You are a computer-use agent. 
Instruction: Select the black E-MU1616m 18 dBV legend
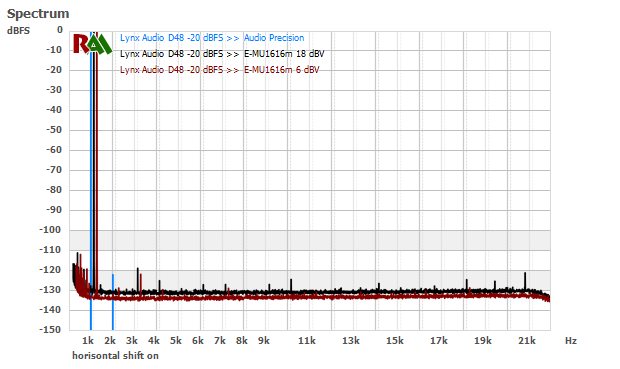[222, 54]
